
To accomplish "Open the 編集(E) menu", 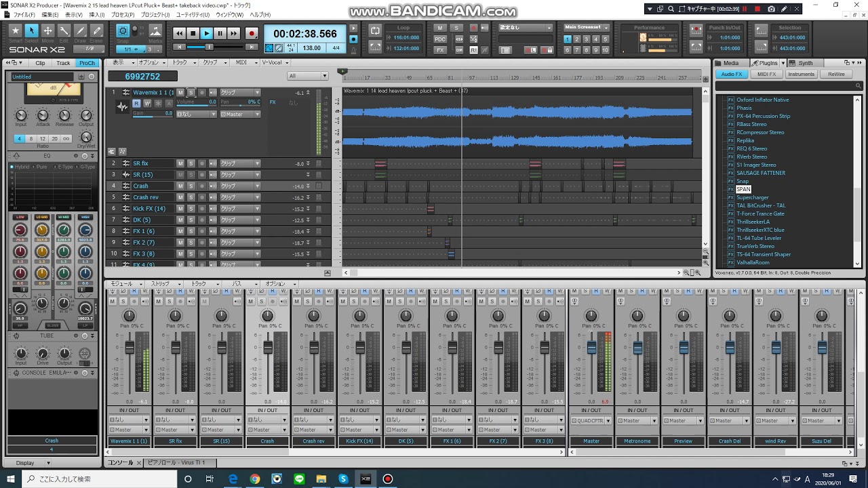I will coord(50,15).
